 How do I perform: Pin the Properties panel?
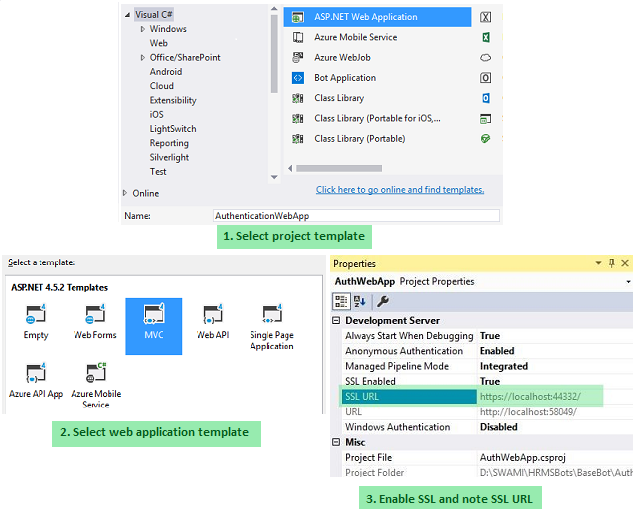tap(612, 263)
